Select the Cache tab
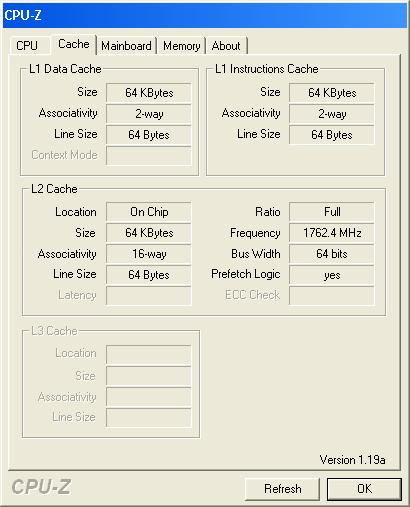 tap(73, 44)
